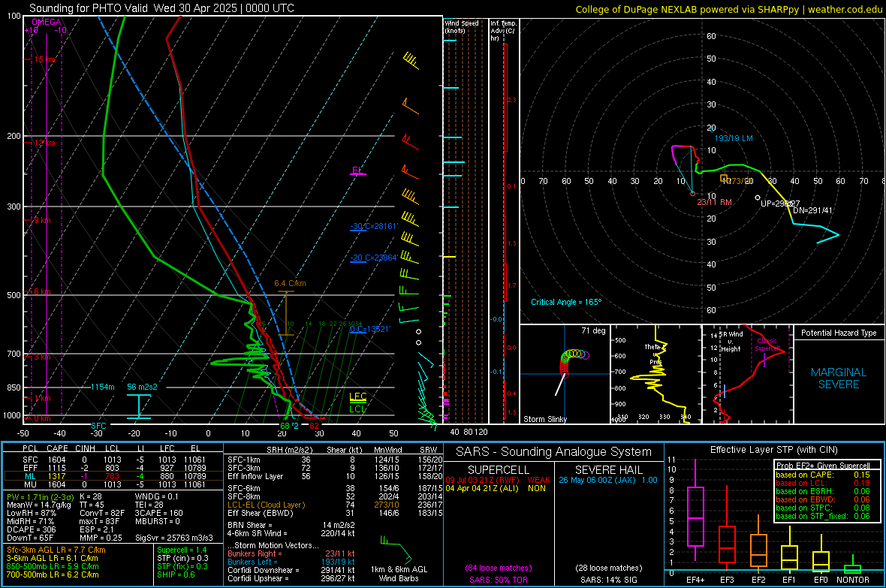Viewport: 886px width, 588px height.
Task: Click the 'Supercell = 1.4' composite value
Action: click(182, 550)
